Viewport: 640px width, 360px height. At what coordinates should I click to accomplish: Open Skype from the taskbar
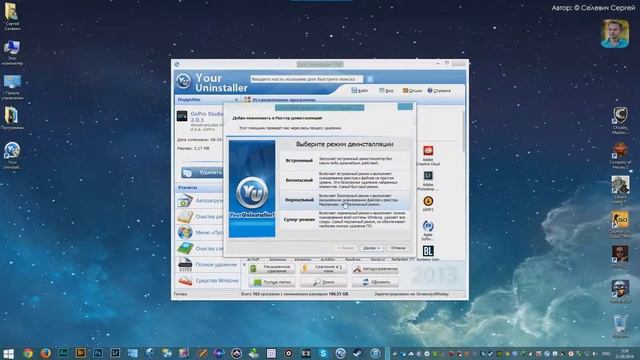coord(323,353)
